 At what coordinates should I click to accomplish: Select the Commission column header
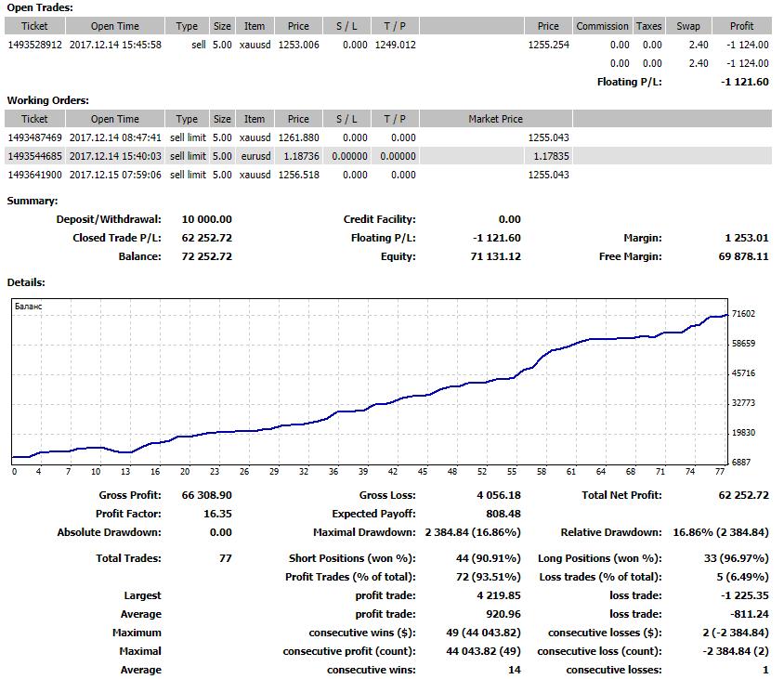point(603,26)
